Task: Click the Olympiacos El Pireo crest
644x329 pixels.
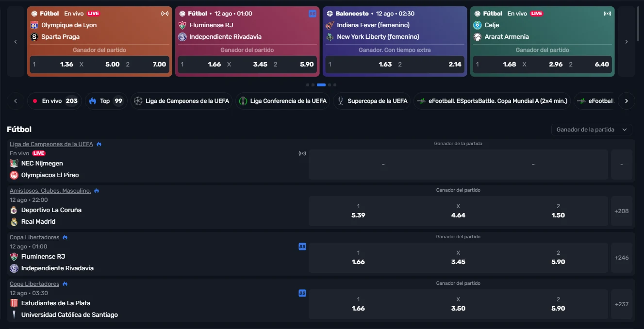Action: tap(14, 175)
